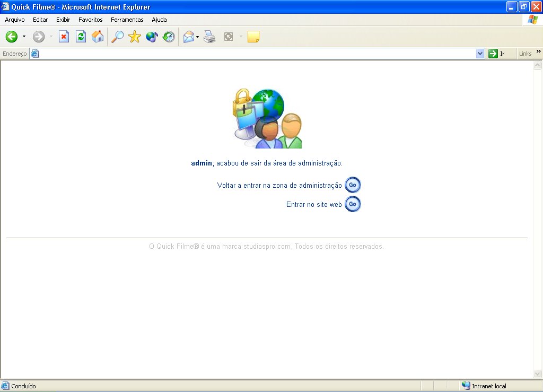Click inside the Endereço address field
The width and height of the screenshot is (543, 392).
pyautogui.click(x=255, y=54)
